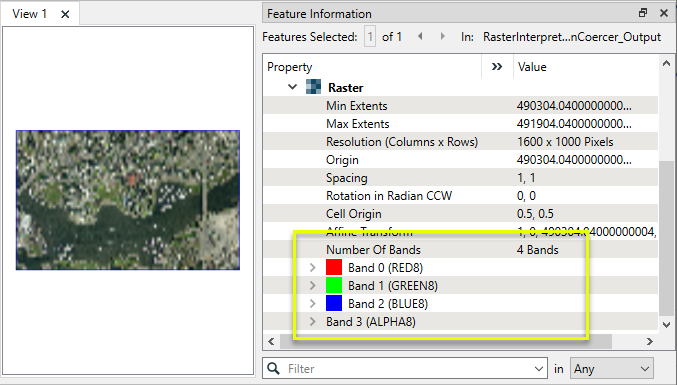Click the Filter text field
Screen dimensions: 677x385
tap(408, 369)
